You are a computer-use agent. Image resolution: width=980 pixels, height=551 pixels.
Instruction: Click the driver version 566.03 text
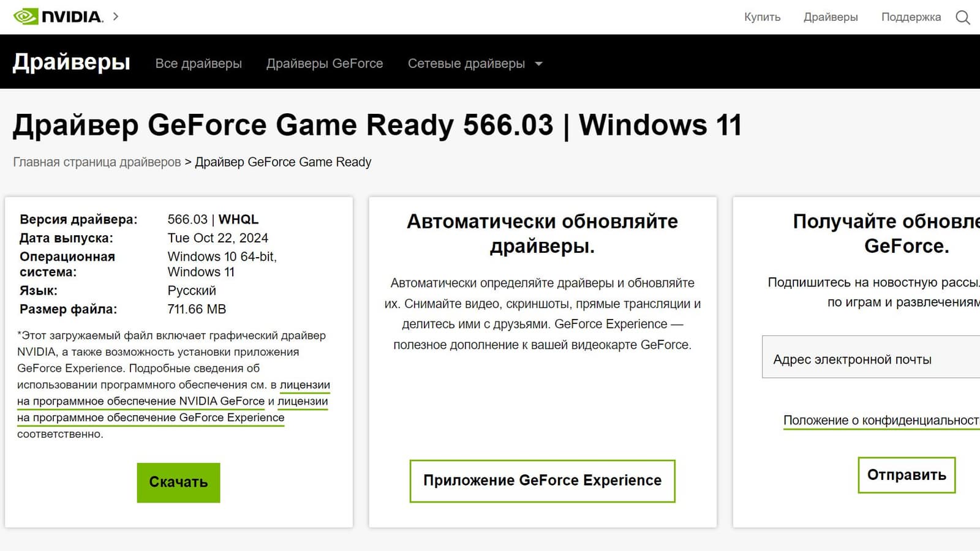pos(187,219)
